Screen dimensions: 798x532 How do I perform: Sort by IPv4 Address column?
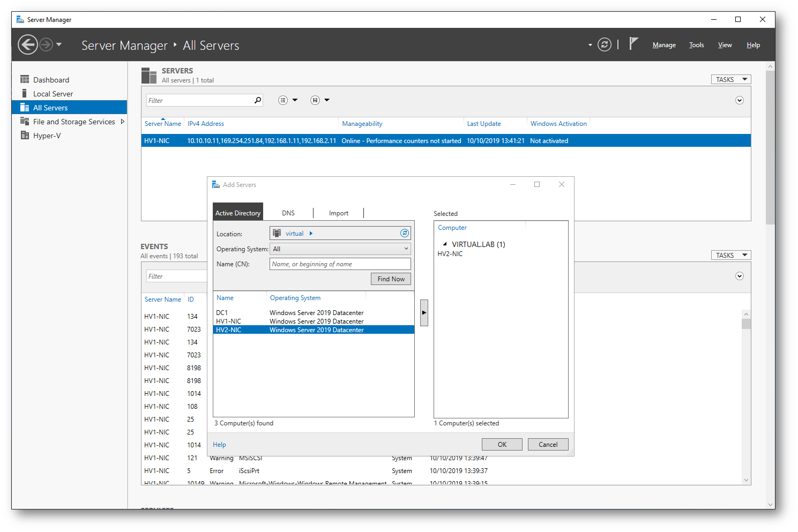pyautogui.click(x=206, y=124)
